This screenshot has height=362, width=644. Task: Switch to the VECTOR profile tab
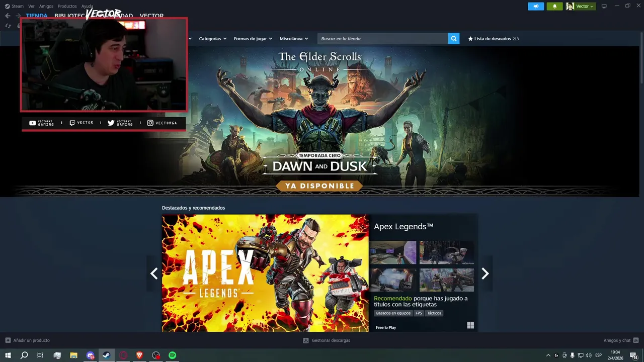tap(151, 16)
